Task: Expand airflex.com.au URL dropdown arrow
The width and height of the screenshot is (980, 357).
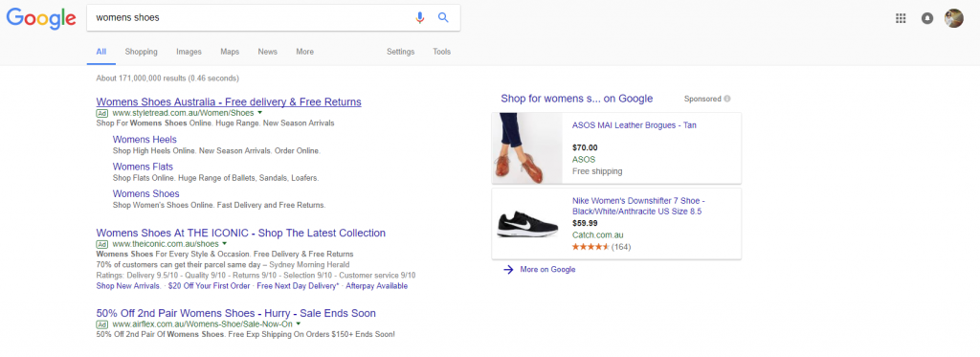Action: click(299, 324)
